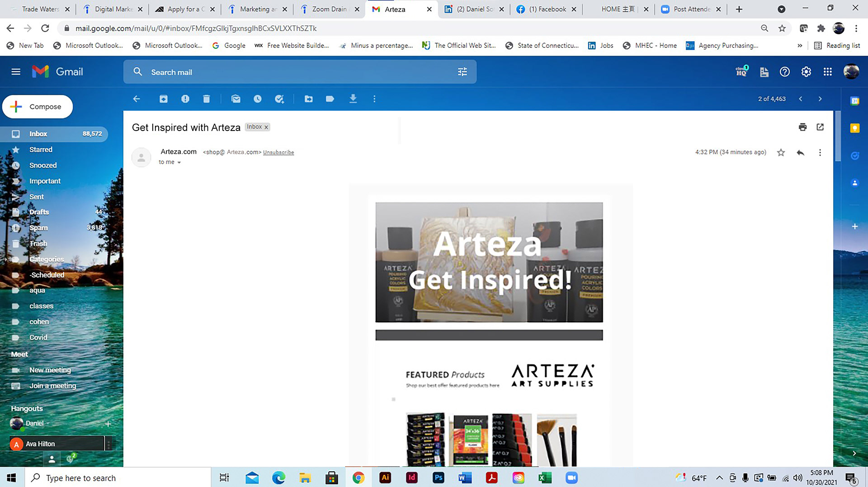Show more bookmarks chevron
Image resolution: width=868 pixels, height=487 pixels.
click(800, 45)
